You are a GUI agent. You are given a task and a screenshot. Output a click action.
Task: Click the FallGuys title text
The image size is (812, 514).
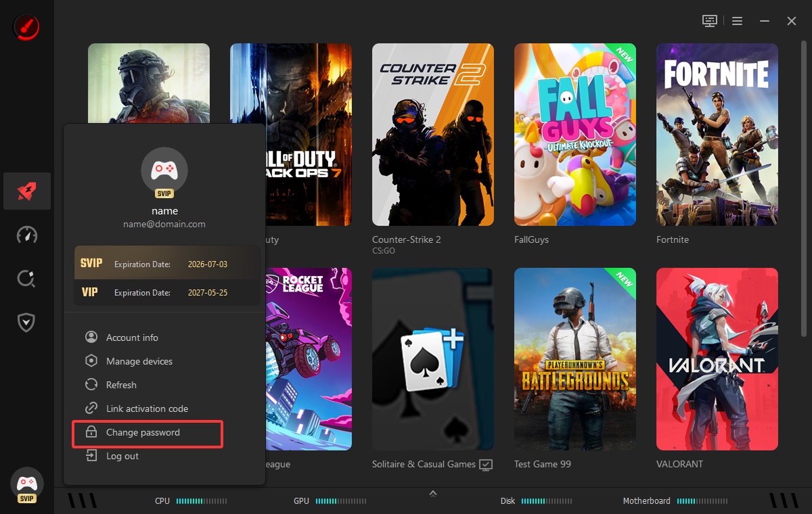[x=532, y=239]
